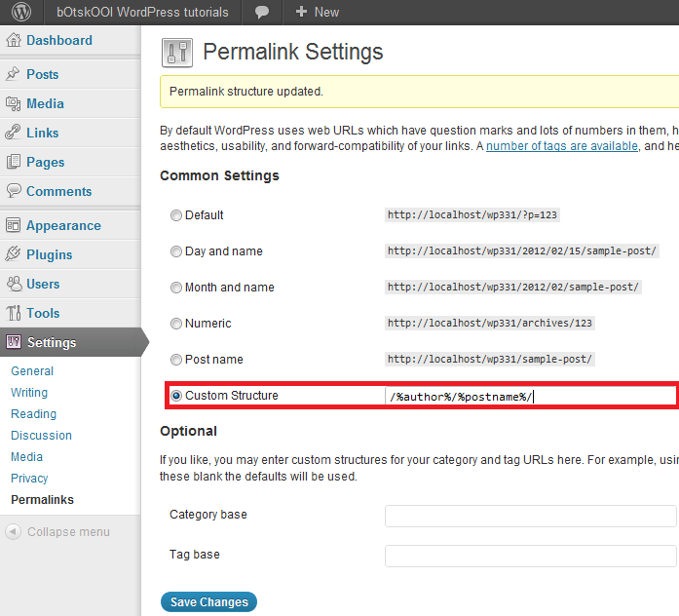
Task: Click the Save Changes button
Action: point(208,601)
